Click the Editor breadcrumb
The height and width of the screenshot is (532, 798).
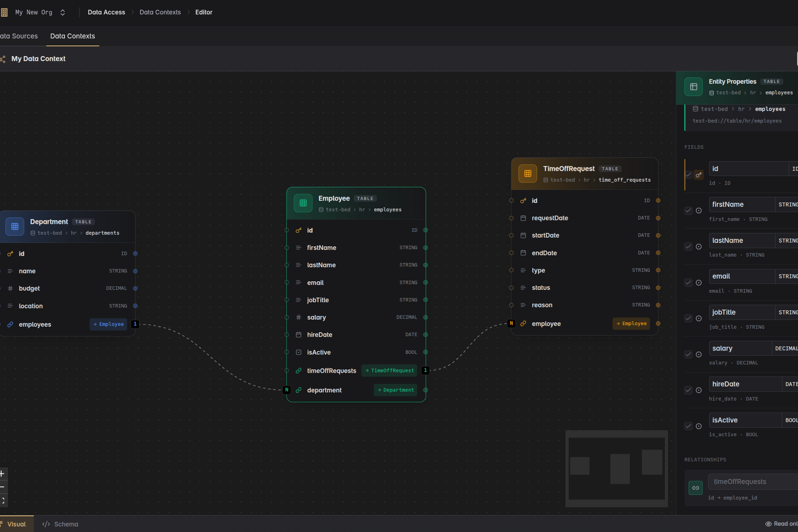click(x=204, y=12)
